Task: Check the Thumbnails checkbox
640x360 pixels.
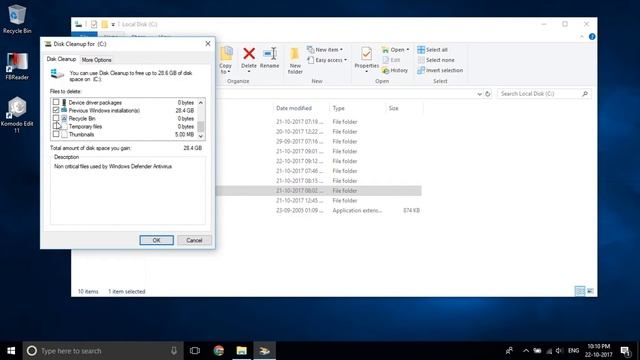Action: [56, 134]
